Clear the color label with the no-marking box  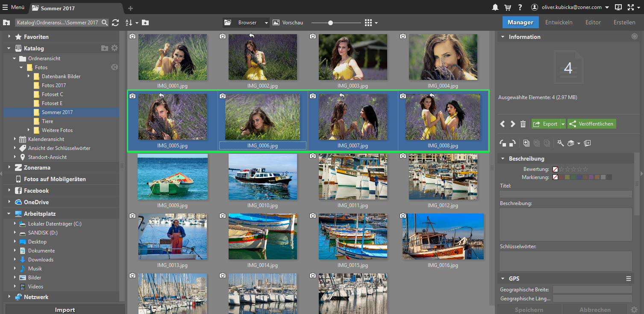pyautogui.click(x=555, y=177)
